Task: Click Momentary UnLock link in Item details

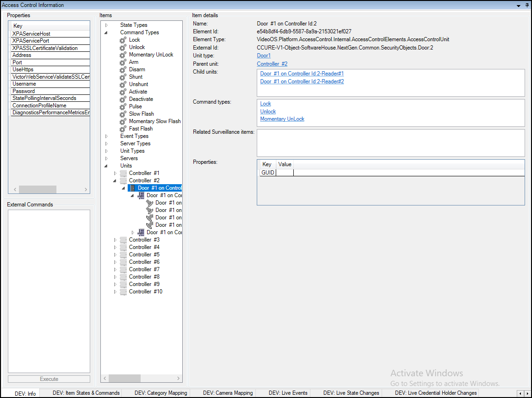Action: click(x=282, y=119)
